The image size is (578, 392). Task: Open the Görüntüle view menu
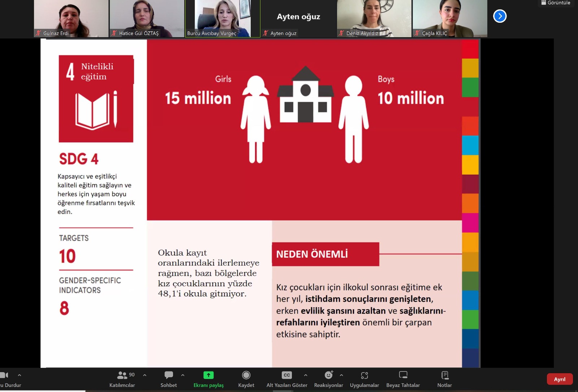tap(556, 3)
